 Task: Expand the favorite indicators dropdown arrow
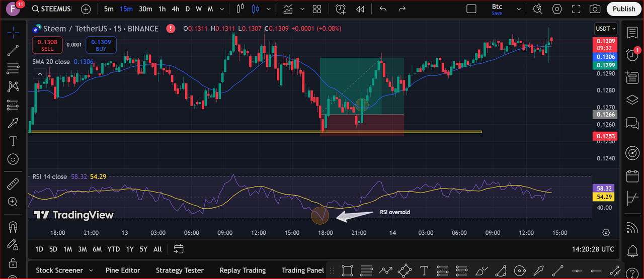click(302, 9)
